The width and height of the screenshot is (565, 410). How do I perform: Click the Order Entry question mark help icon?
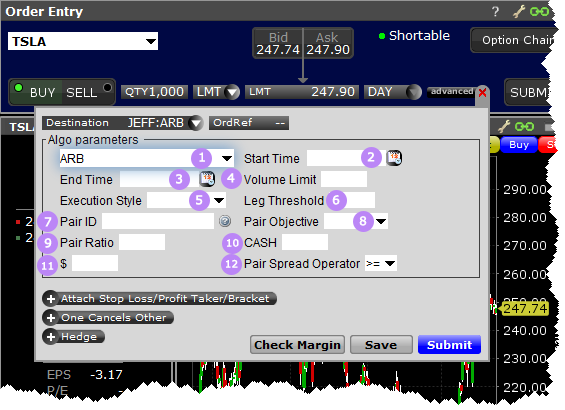pos(495,12)
